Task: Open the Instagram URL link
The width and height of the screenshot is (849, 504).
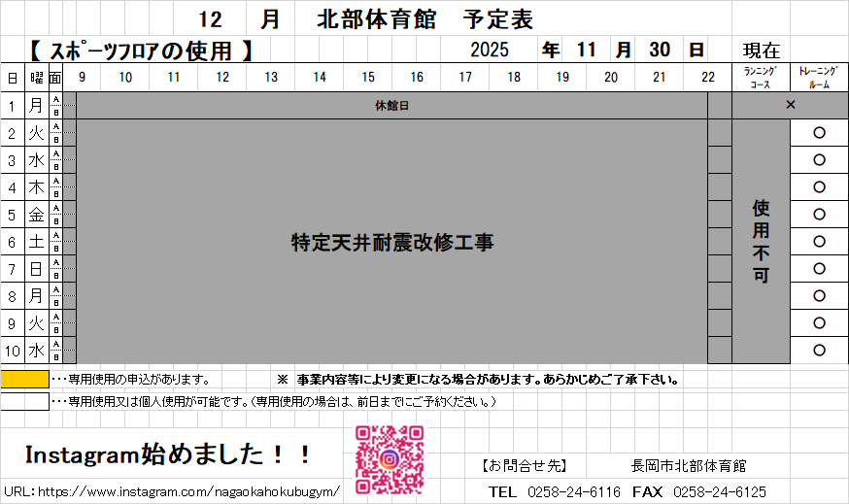Action: click(173, 492)
